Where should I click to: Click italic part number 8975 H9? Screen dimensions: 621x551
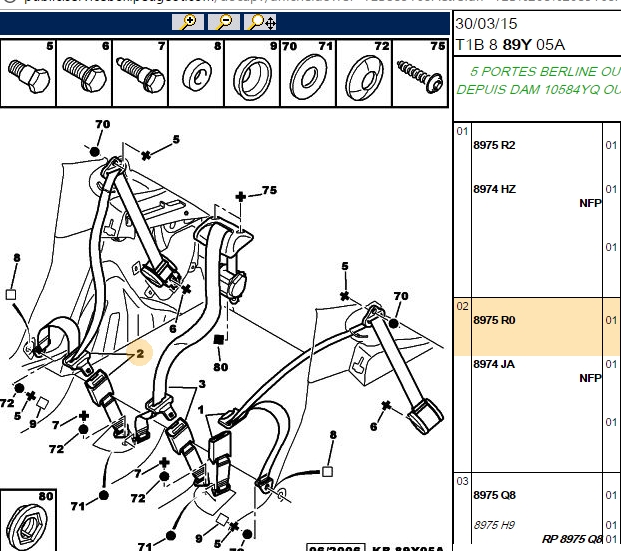pyautogui.click(x=494, y=525)
